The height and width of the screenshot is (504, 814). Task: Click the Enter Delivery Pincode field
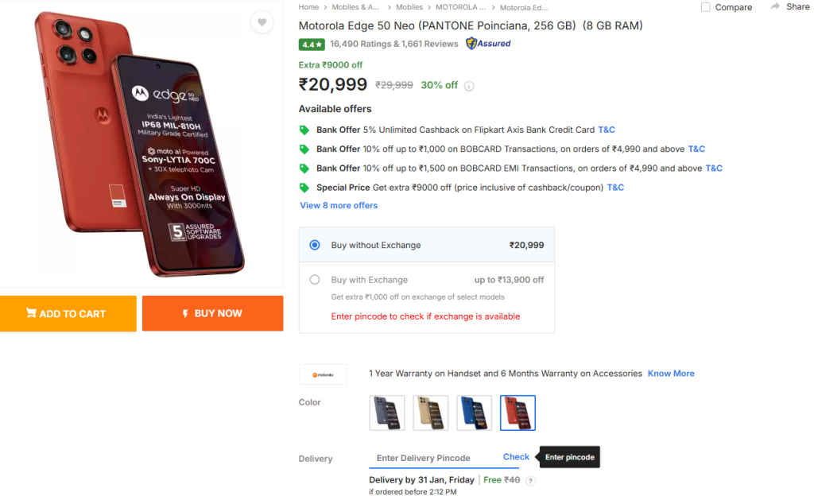(x=421, y=458)
